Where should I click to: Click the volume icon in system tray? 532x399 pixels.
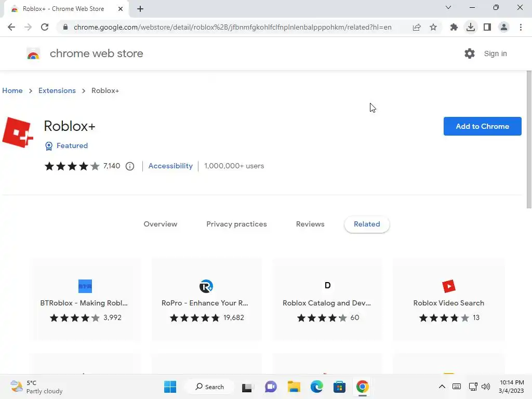(486, 387)
